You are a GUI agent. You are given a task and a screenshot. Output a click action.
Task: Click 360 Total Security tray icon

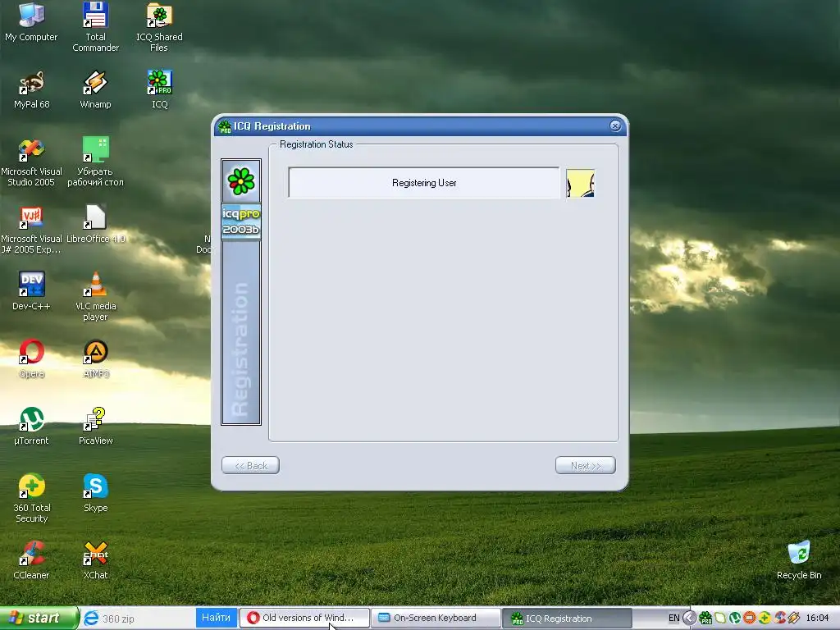765,618
